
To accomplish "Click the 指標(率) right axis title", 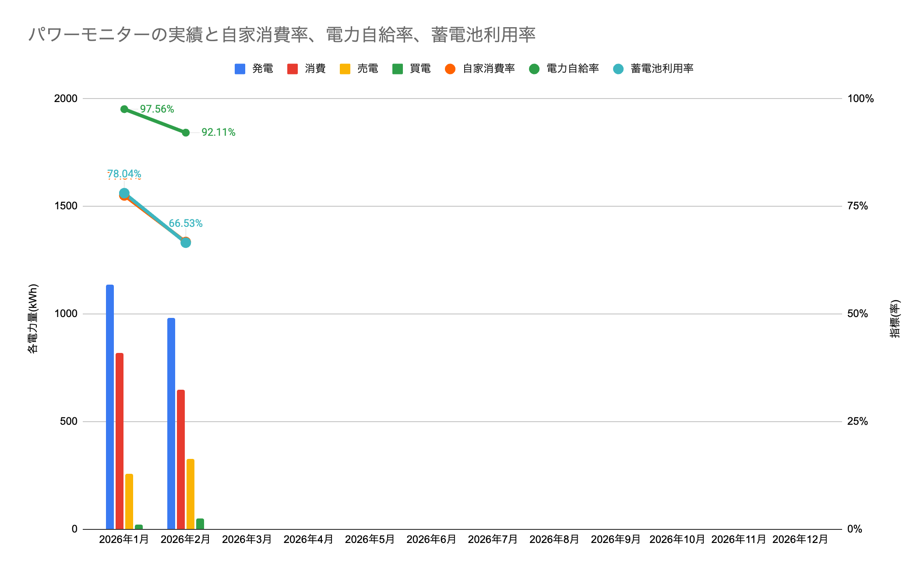I will pos(895,318).
